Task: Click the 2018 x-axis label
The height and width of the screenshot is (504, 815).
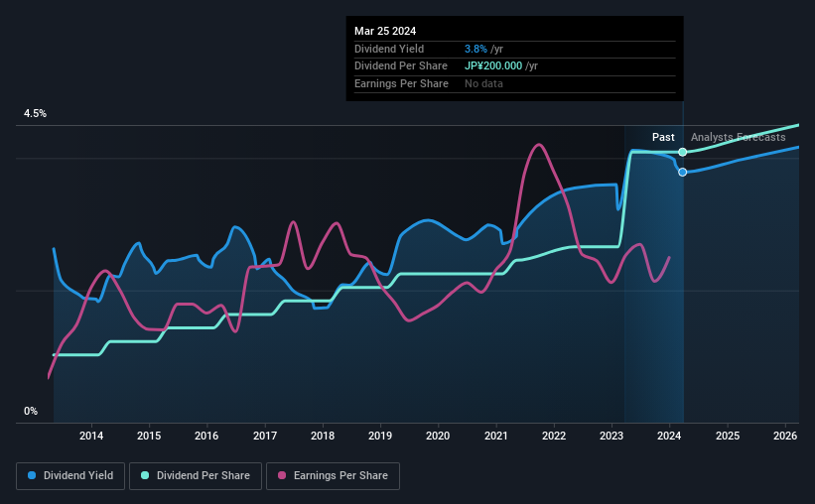Action: point(323,436)
